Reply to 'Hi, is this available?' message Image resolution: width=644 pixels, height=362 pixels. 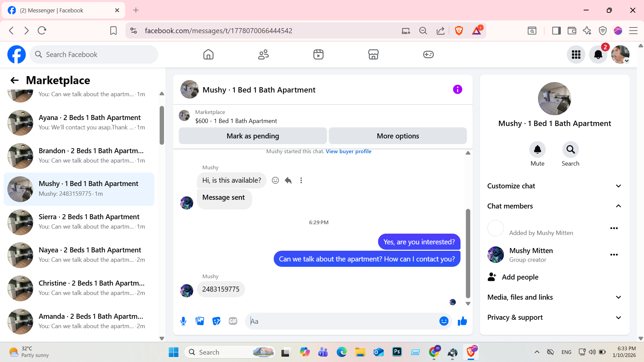(x=288, y=180)
